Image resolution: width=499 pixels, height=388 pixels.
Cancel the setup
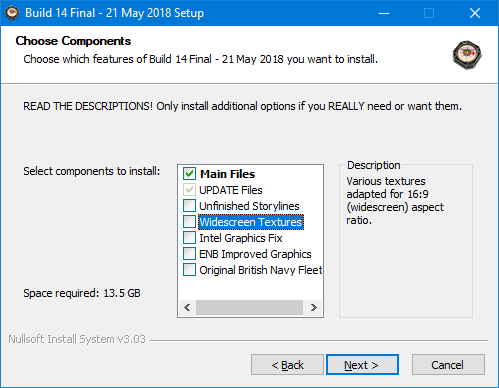[x=448, y=365]
